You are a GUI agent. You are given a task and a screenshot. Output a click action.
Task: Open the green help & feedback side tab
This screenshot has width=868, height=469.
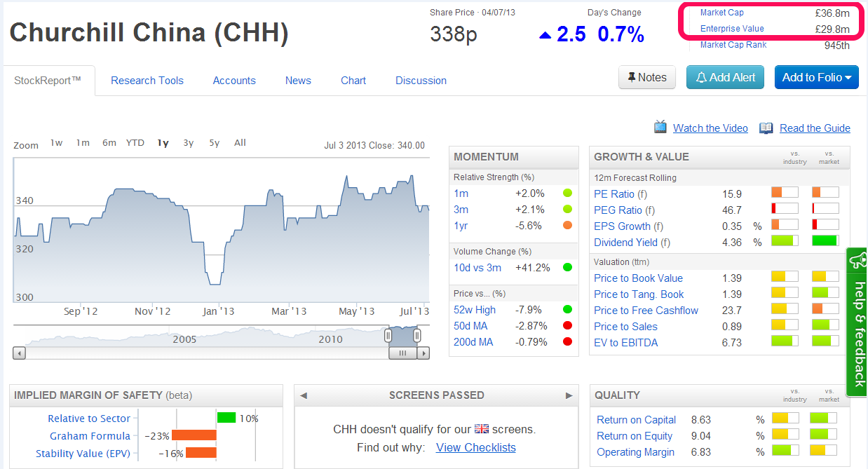point(857,322)
